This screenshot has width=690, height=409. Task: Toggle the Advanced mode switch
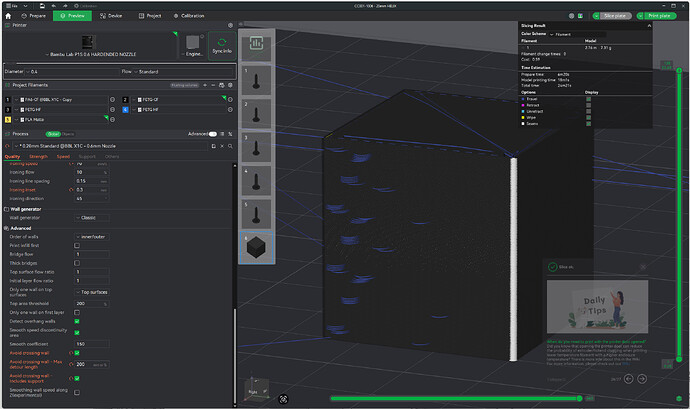pos(213,134)
